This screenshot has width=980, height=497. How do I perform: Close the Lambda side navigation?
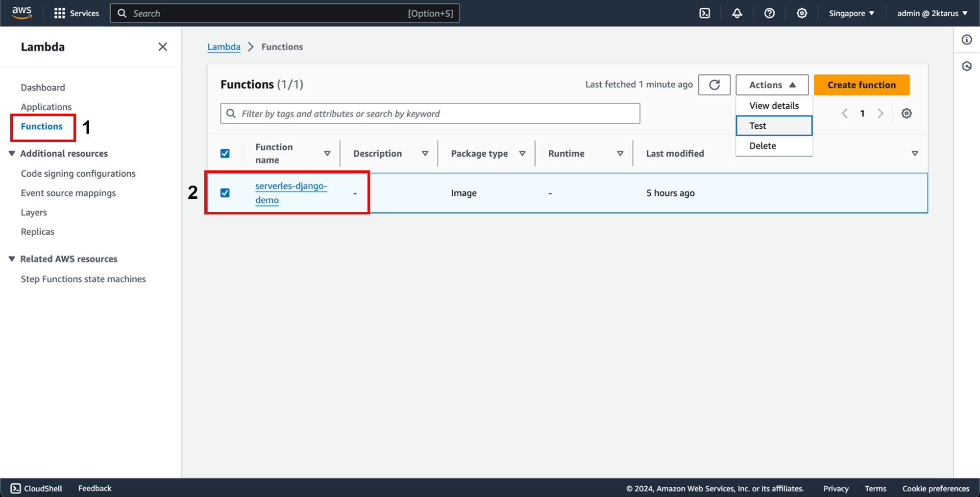[163, 47]
